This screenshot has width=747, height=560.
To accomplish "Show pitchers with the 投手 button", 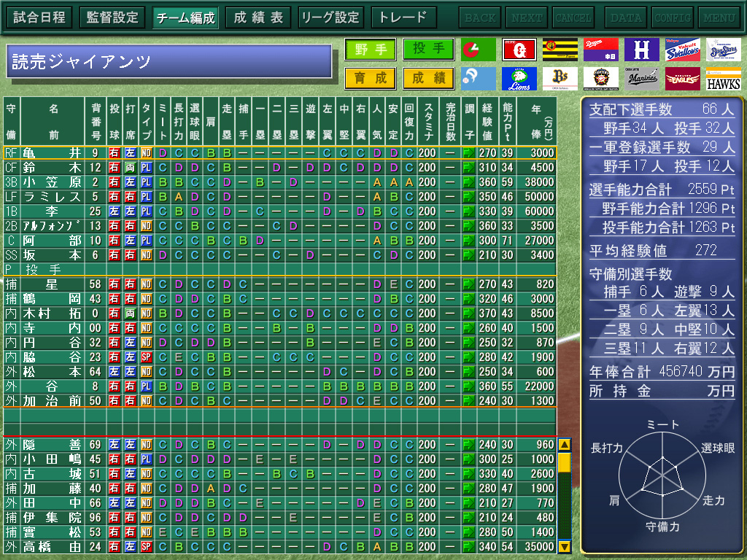I will (428, 50).
